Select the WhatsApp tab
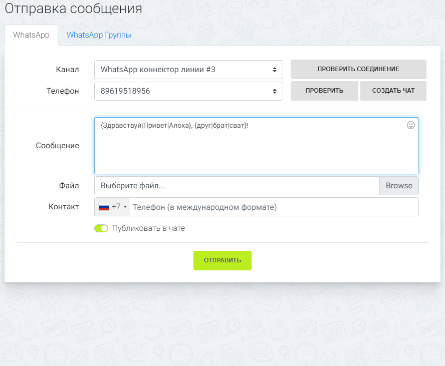This screenshot has height=366, width=445. 31,35
